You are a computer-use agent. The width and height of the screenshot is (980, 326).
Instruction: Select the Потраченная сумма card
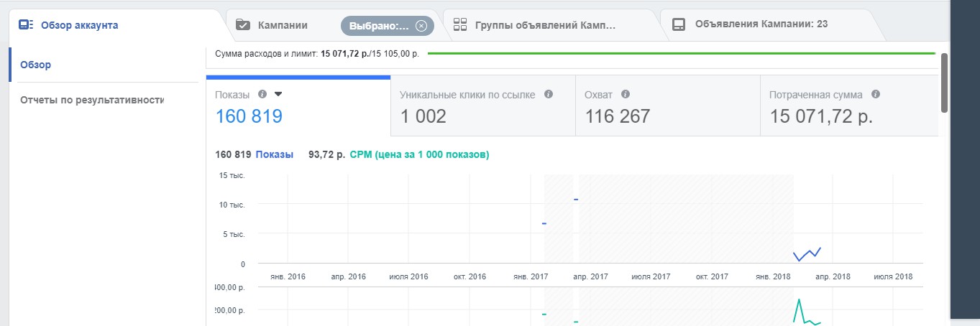click(x=850, y=107)
